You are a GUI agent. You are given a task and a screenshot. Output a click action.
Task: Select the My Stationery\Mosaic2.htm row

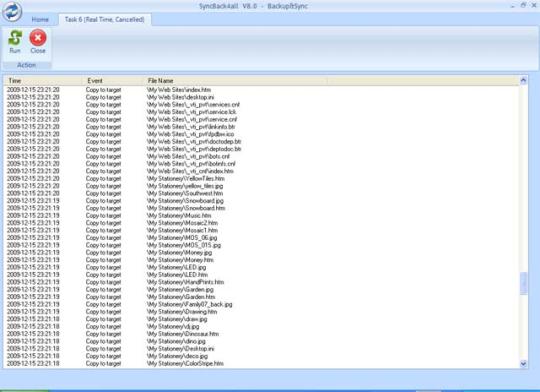261,223
